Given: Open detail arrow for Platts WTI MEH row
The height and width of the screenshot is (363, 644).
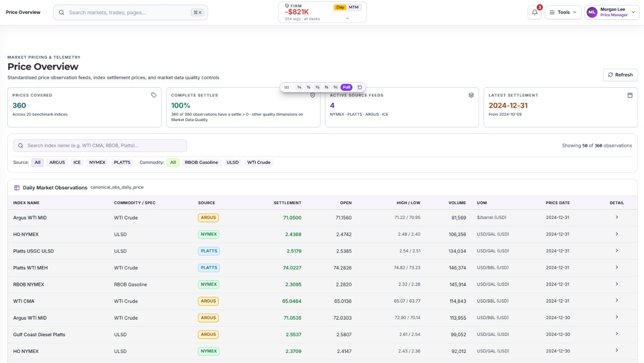Looking at the screenshot, I should [617, 267].
